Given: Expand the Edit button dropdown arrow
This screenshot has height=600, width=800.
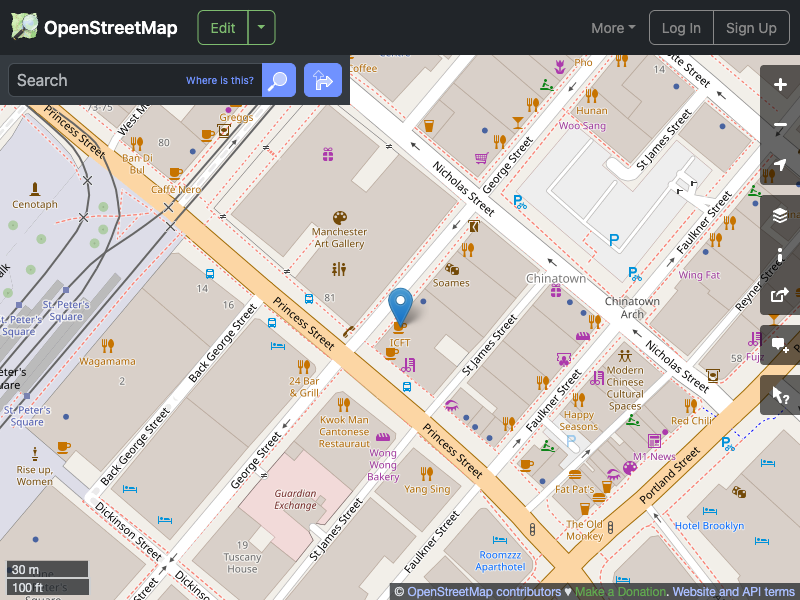Looking at the screenshot, I should tap(261, 27).
